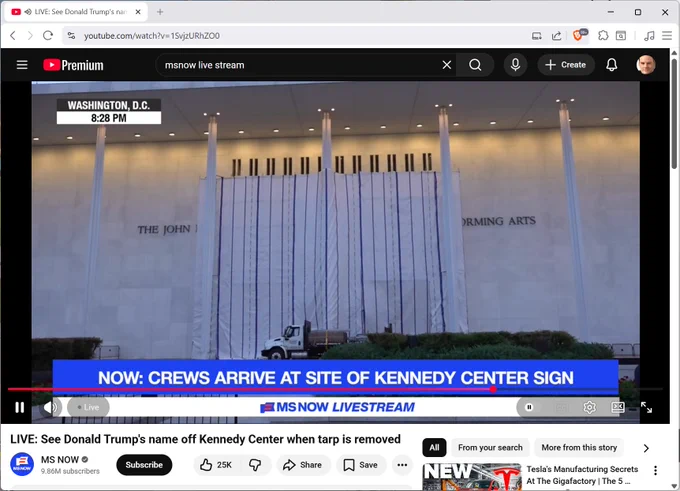Install the app via address bar icon
The height and width of the screenshot is (491, 680).
(536, 36)
